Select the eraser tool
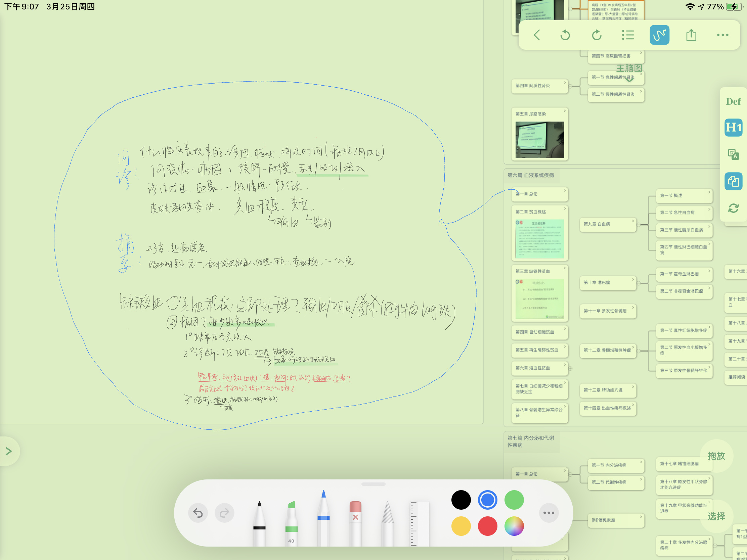747x560 pixels. (355, 521)
